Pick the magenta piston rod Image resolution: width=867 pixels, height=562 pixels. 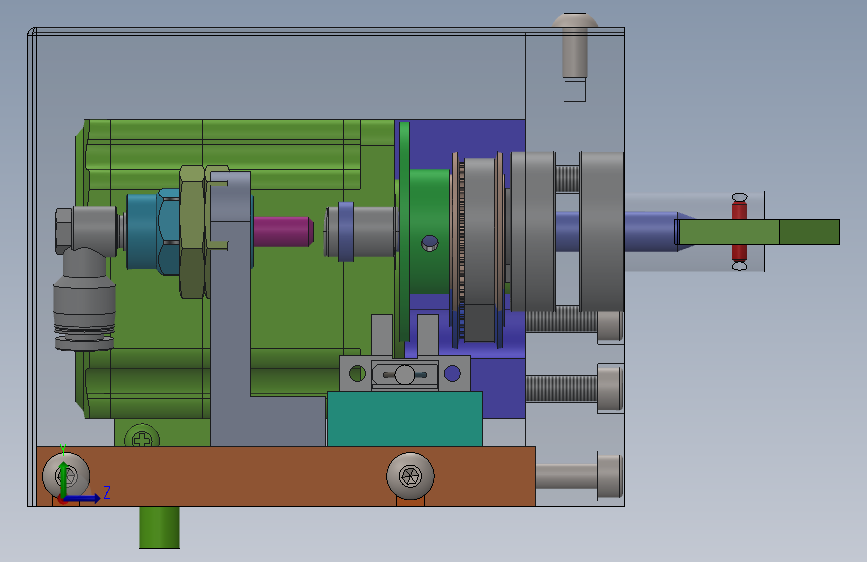click(284, 231)
